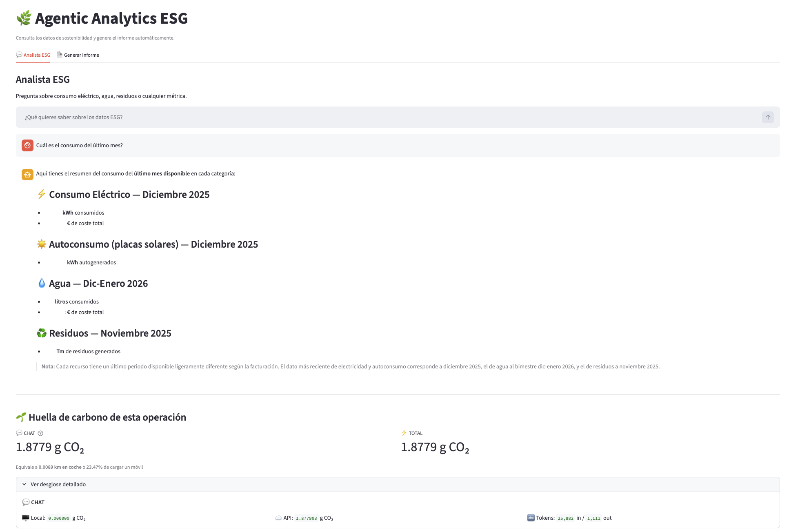
Task: Click the user message about último mes
Action: (x=80, y=145)
